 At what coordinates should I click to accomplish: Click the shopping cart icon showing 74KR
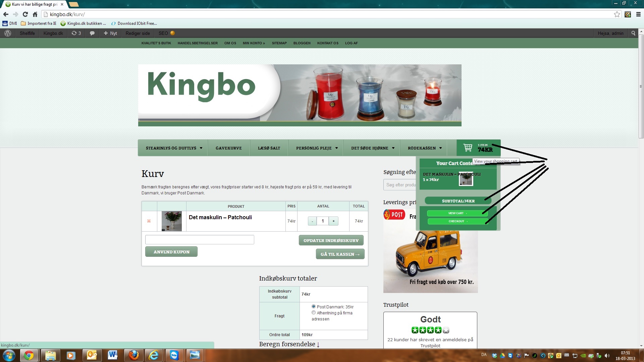468,148
